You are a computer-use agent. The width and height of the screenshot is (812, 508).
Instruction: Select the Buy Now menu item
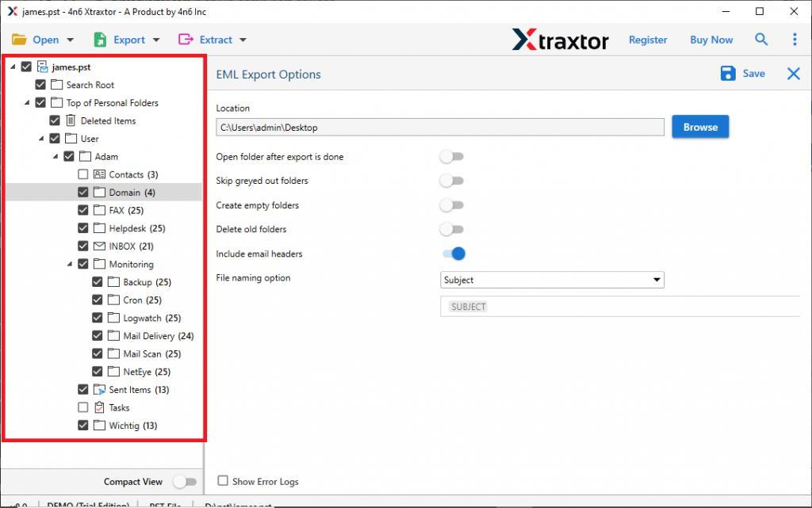(710, 39)
